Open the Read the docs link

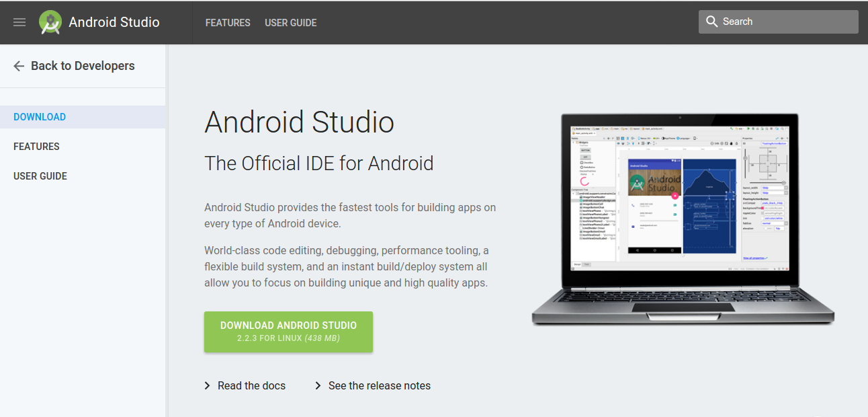(x=251, y=385)
